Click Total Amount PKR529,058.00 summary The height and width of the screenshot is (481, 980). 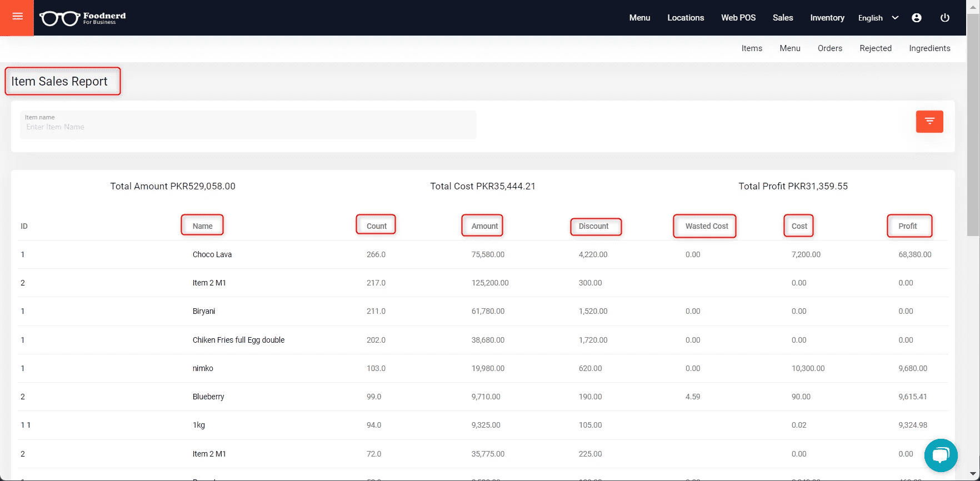click(173, 186)
